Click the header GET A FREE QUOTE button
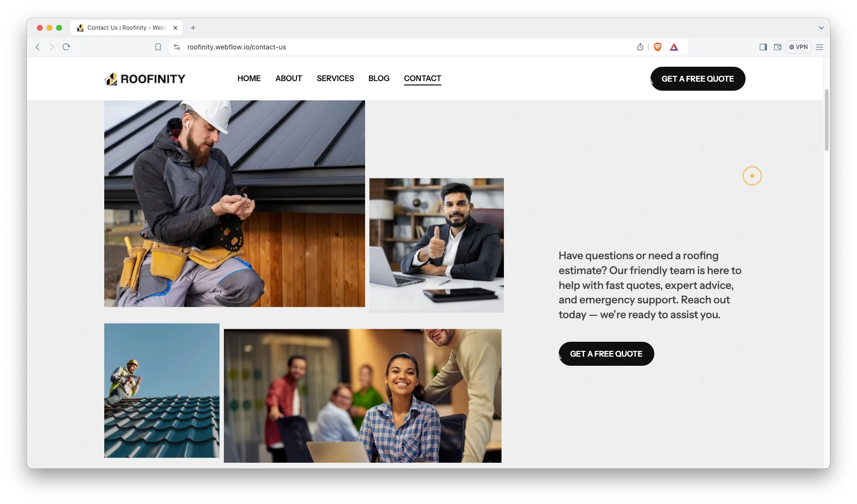Screen dimensions: 857x504 tap(698, 79)
